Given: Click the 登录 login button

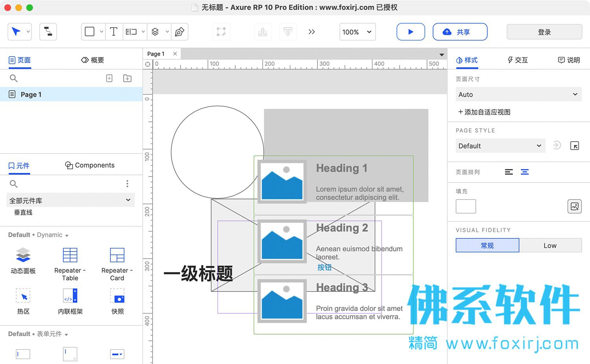Looking at the screenshot, I should [544, 32].
